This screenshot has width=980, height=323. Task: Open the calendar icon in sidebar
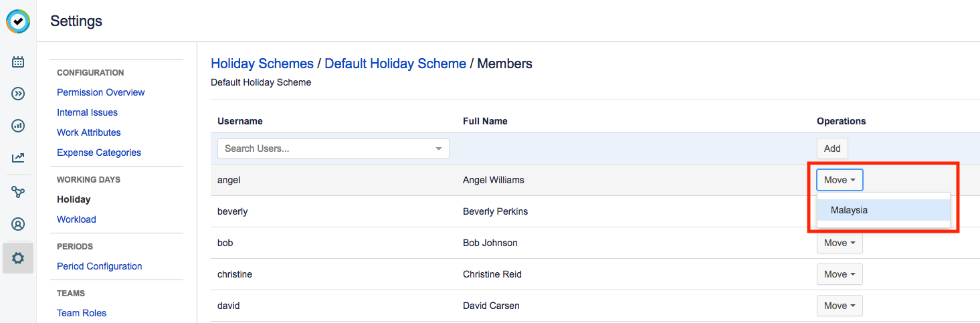pos(18,62)
